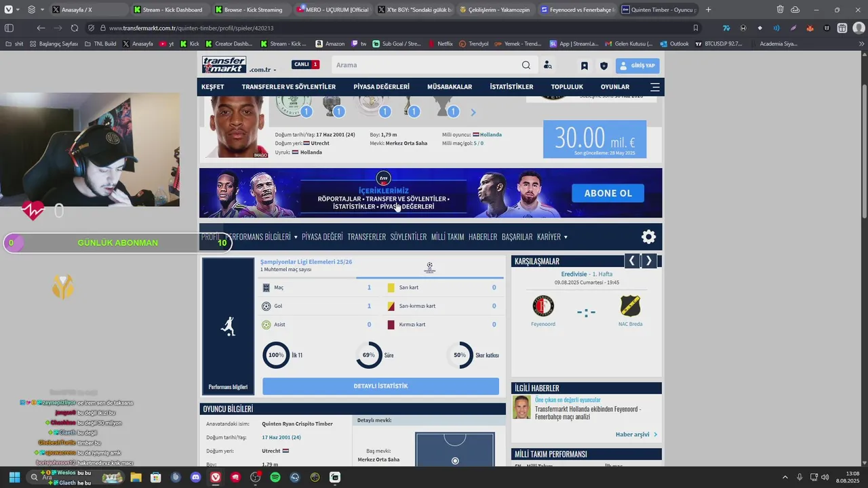This screenshot has width=868, height=488.
Task: Click the Windows Start button
Action: pyautogui.click(x=14, y=477)
